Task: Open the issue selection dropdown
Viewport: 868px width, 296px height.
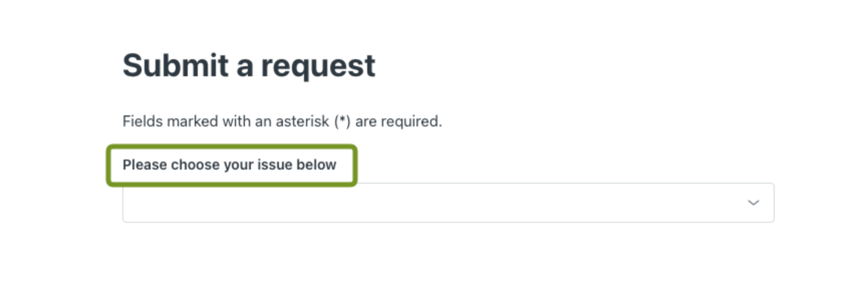Action: click(x=448, y=203)
